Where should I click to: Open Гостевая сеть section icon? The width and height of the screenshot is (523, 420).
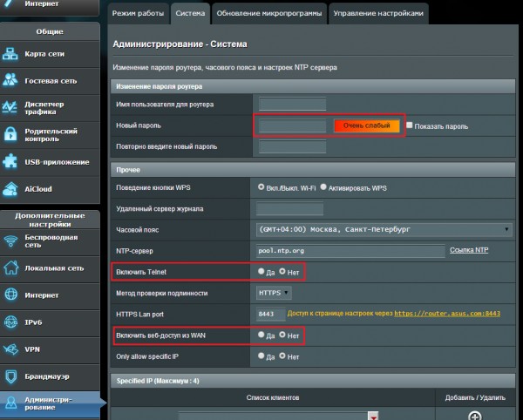pyautogui.click(x=10, y=81)
